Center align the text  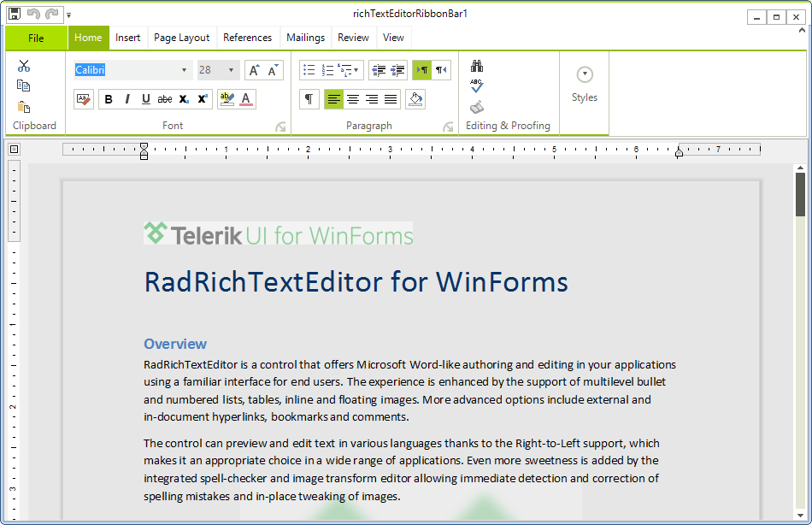[x=353, y=99]
